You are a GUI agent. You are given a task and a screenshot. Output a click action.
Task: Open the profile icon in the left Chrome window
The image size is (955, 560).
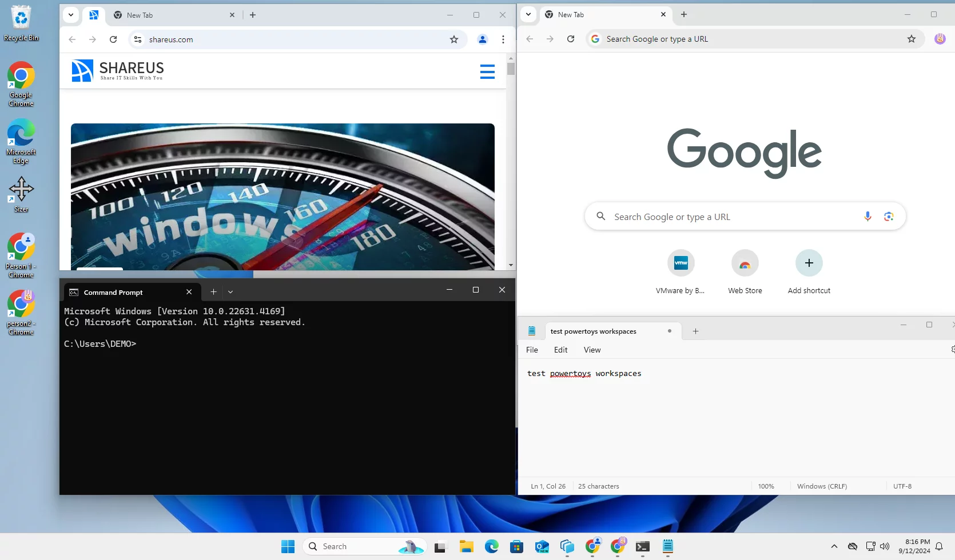[483, 39]
